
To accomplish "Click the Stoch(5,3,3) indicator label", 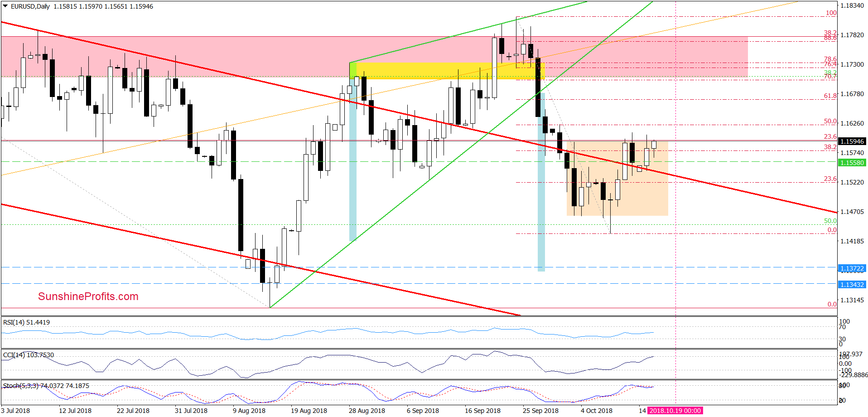I will coord(46,386).
